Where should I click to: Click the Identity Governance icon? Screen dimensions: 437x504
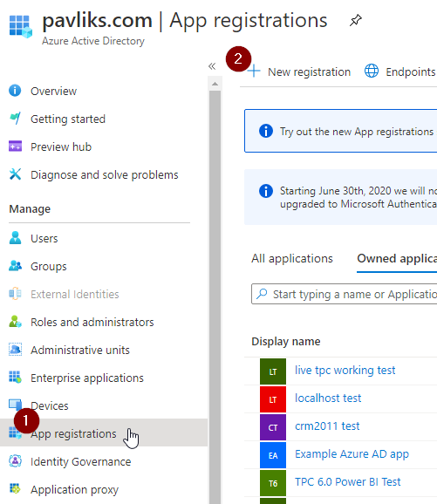pos(15,461)
